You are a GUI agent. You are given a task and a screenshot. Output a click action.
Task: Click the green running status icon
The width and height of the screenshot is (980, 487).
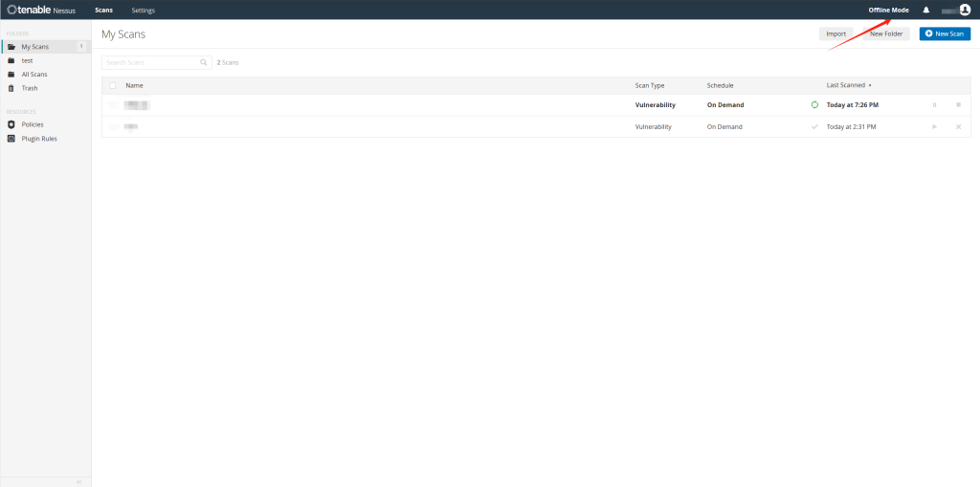814,104
